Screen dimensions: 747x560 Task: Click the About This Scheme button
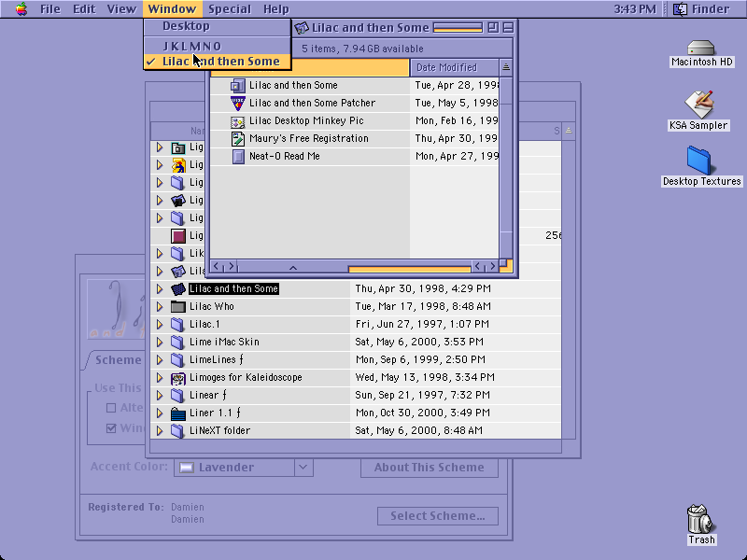(x=430, y=468)
